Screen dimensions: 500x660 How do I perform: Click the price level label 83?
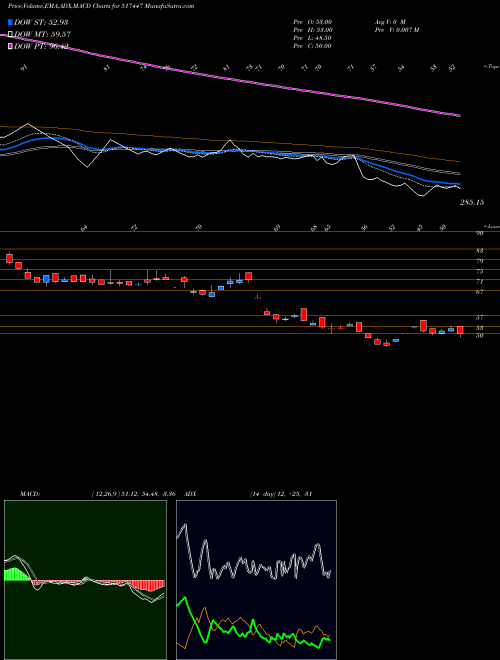(x=479, y=251)
